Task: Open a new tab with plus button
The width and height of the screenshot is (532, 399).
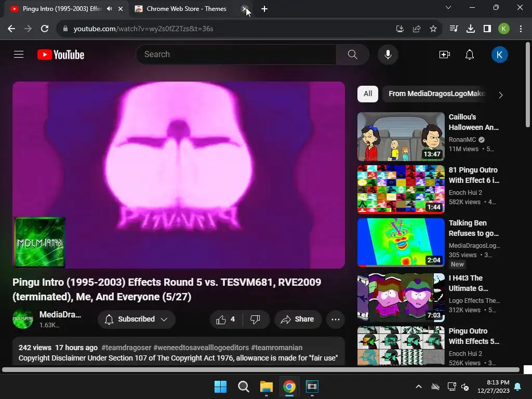Action: [264, 9]
